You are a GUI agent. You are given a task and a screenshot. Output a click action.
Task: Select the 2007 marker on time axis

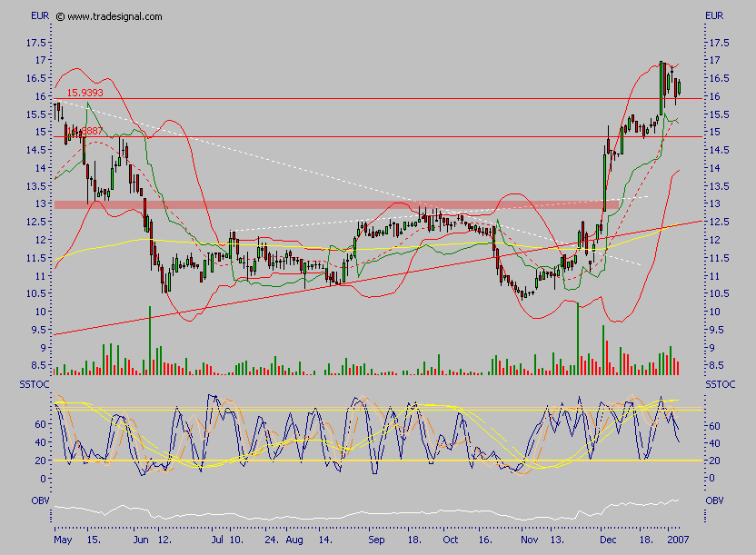677,539
